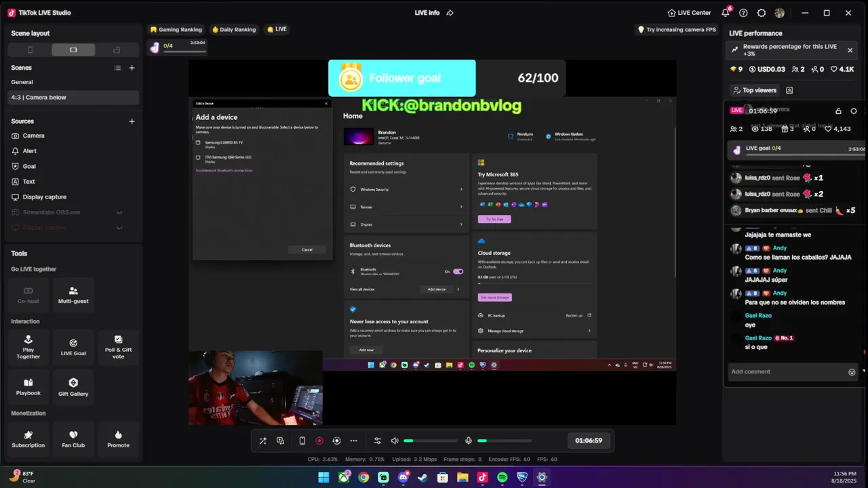The image size is (868, 488).
Task: Add a new source with plus icon
Action: (132, 121)
